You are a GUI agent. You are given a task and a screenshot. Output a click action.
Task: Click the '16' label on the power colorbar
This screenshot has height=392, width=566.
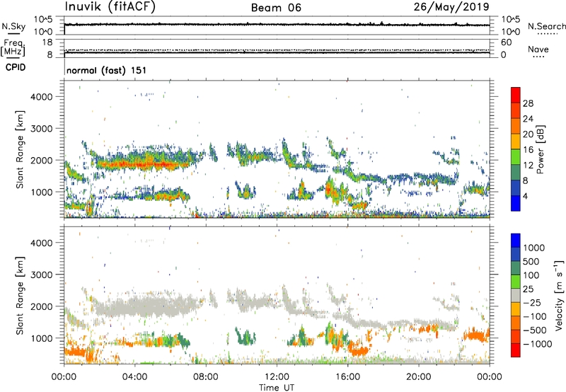click(528, 150)
